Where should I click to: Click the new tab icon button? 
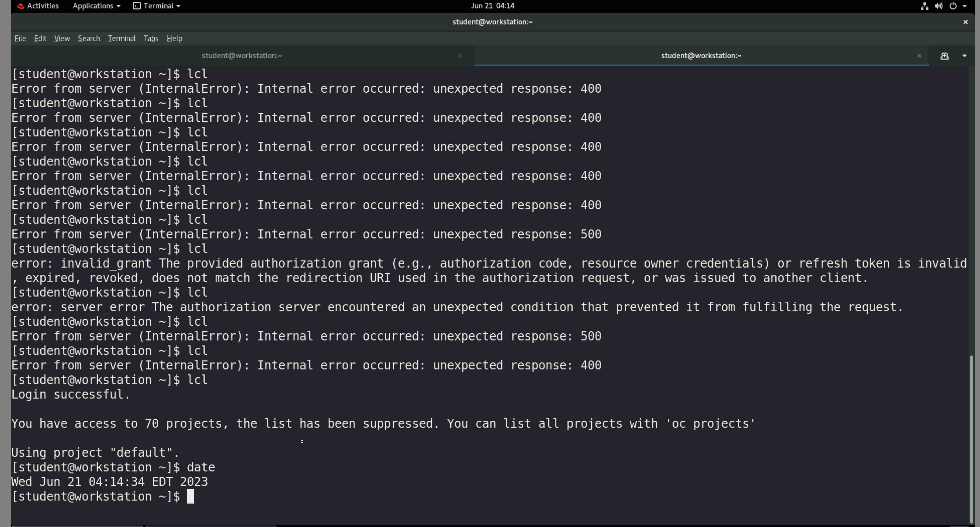944,56
